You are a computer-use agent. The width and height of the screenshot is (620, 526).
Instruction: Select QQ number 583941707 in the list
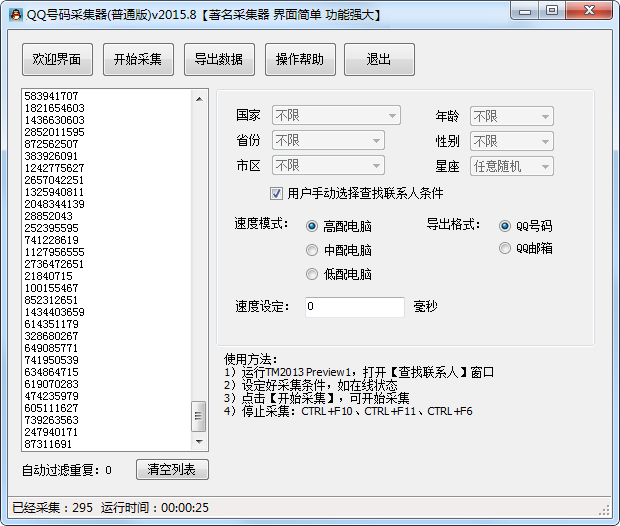52,96
